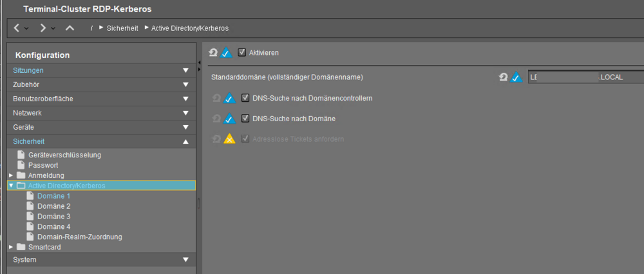
Task: Go up one level with the up arrow
Action: [70, 28]
